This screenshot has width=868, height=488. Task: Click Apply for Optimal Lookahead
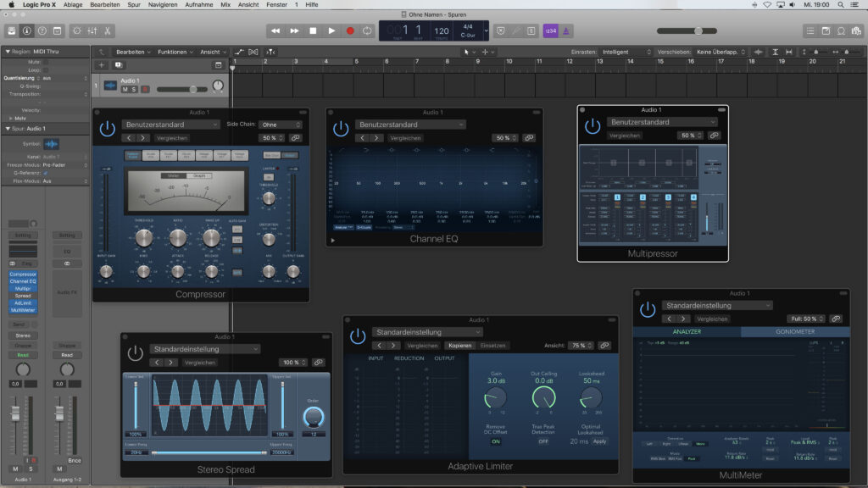click(x=599, y=441)
